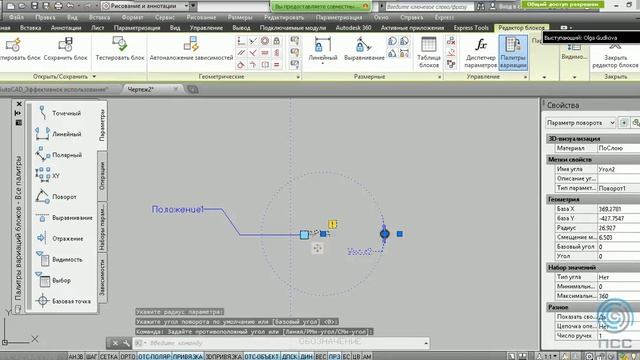Image resolution: width=640 pixels, height=360 pixels.
Task: Toggle ДИН dynamic input
Action: [307, 356]
